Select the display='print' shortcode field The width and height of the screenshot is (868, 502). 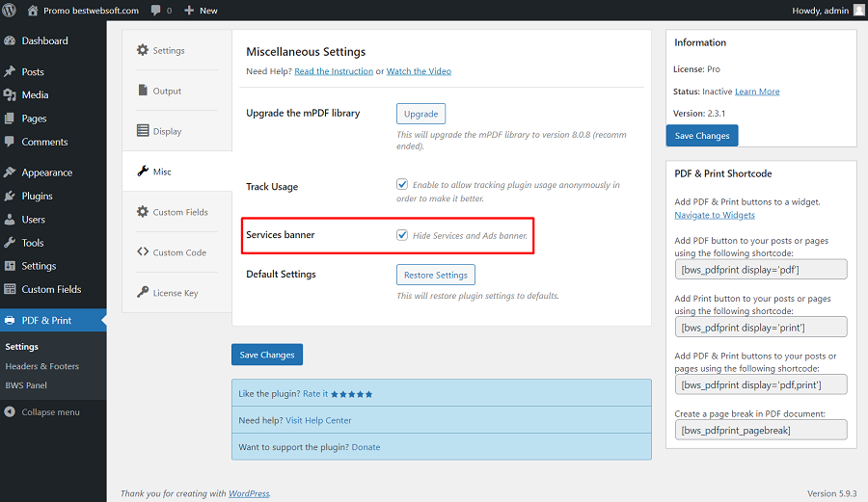pyautogui.click(x=761, y=328)
